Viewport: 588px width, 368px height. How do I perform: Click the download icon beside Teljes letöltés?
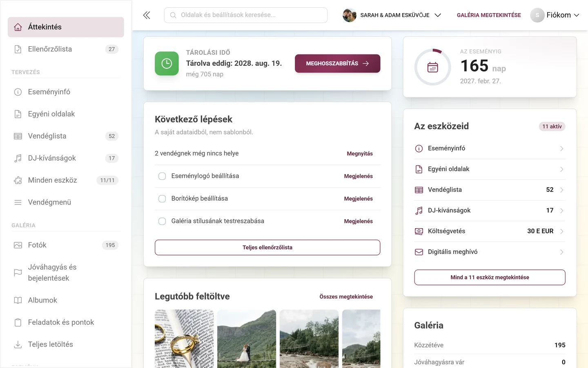(18, 345)
